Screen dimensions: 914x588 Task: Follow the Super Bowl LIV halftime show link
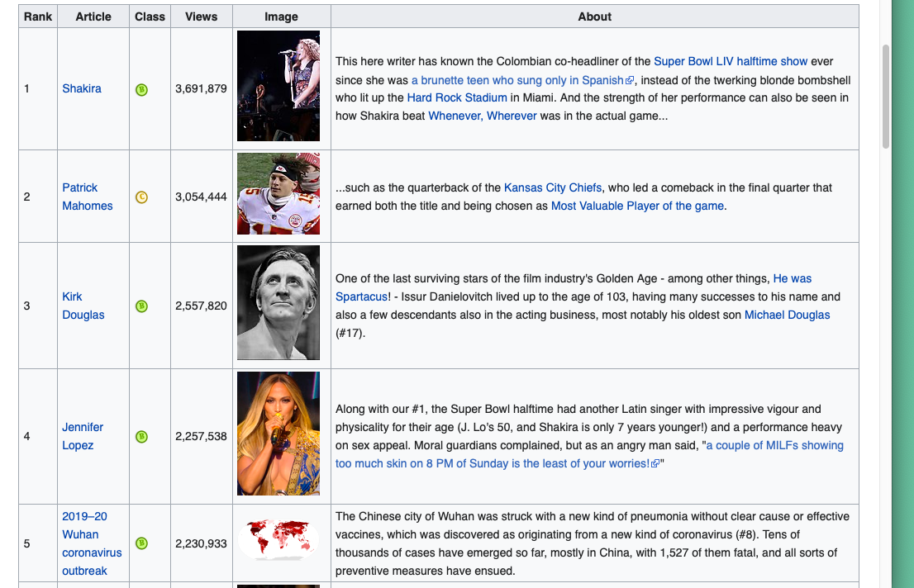click(x=731, y=62)
